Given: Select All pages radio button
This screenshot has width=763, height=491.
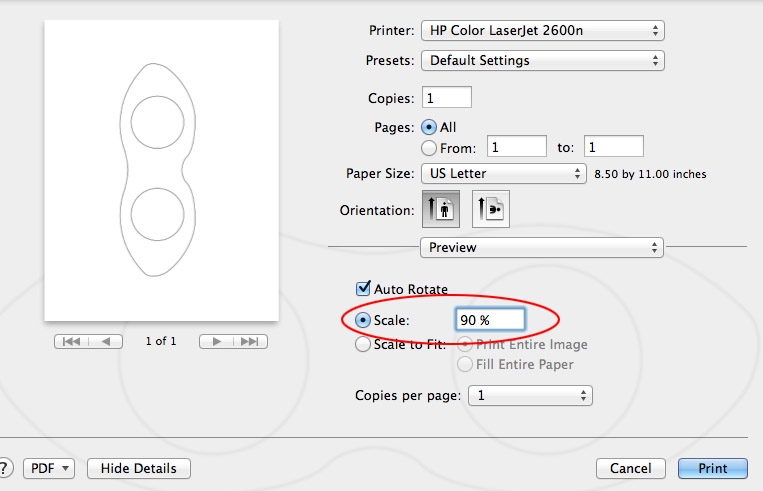Looking at the screenshot, I should [429, 127].
